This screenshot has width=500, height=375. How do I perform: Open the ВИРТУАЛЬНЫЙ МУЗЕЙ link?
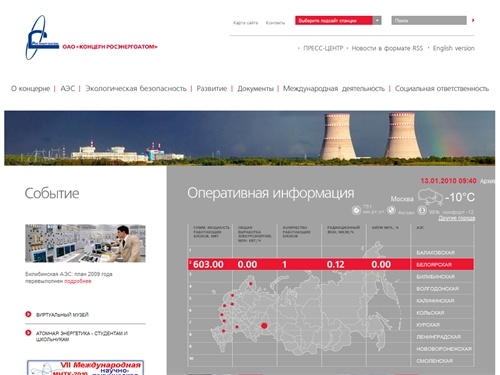62,315
